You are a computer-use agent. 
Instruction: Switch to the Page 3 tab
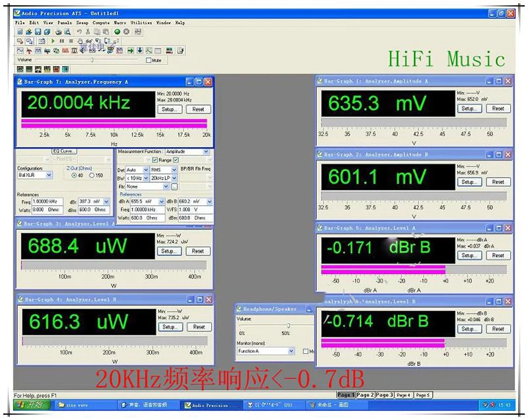384,395
